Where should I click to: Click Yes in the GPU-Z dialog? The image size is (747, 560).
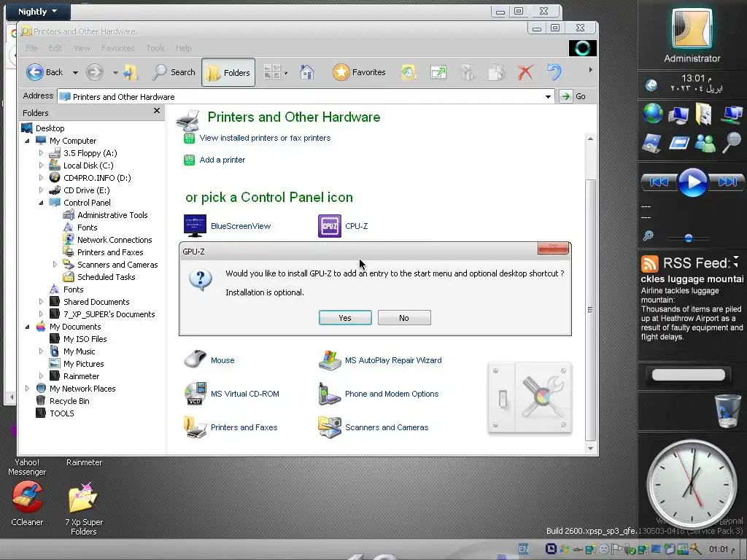click(x=345, y=318)
